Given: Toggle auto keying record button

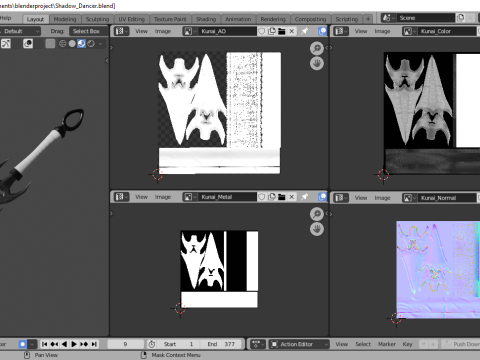Looking at the screenshot, I should [x=22, y=344].
